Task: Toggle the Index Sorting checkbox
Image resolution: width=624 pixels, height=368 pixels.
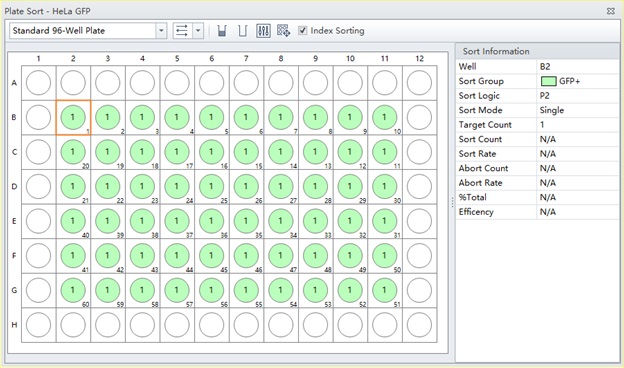Action: pyautogui.click(x=303, y=30)
